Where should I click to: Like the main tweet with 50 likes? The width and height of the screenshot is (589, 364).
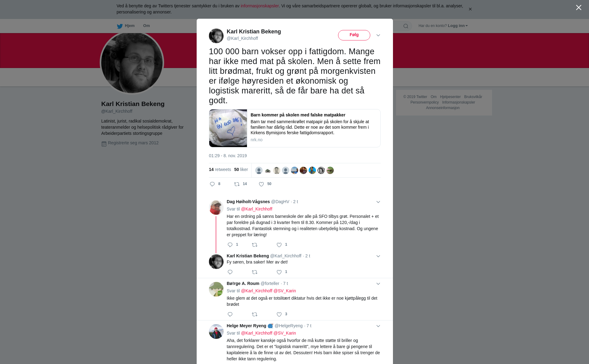coord(261,184)
